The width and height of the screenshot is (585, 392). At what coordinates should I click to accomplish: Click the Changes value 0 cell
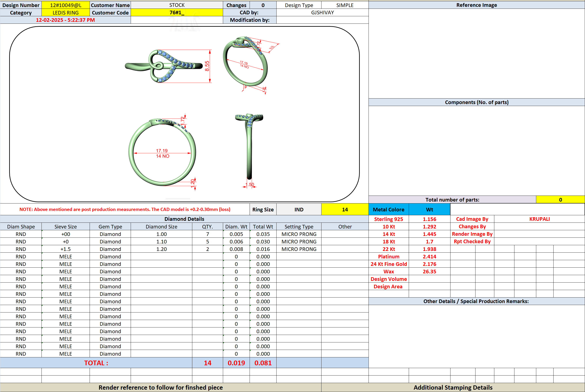pos(263,5)
